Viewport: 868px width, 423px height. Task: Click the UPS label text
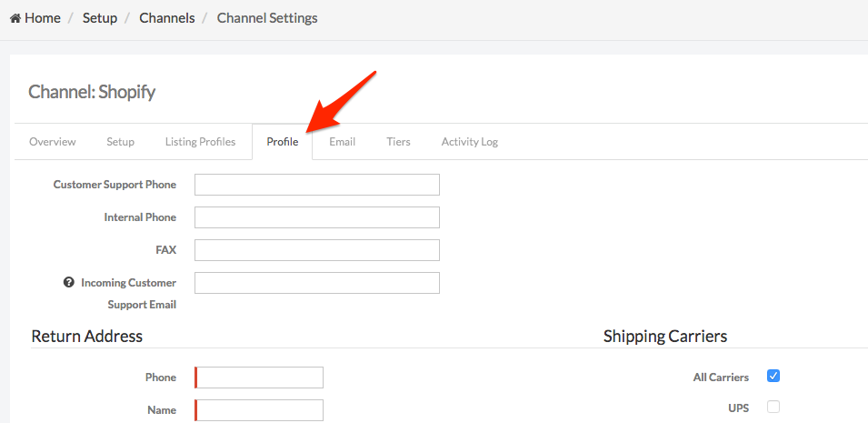click(x=738, y=408)
